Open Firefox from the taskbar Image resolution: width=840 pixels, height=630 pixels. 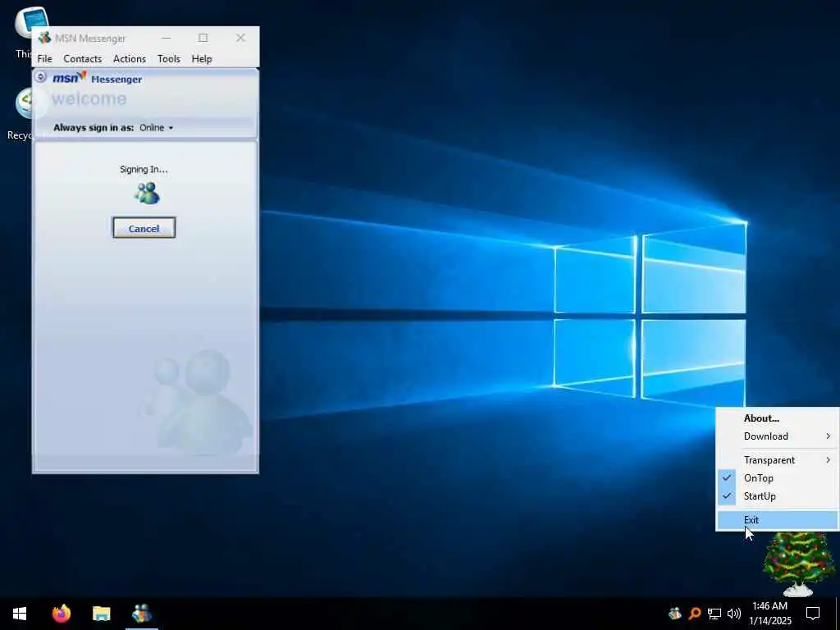(x=62, y=614)
